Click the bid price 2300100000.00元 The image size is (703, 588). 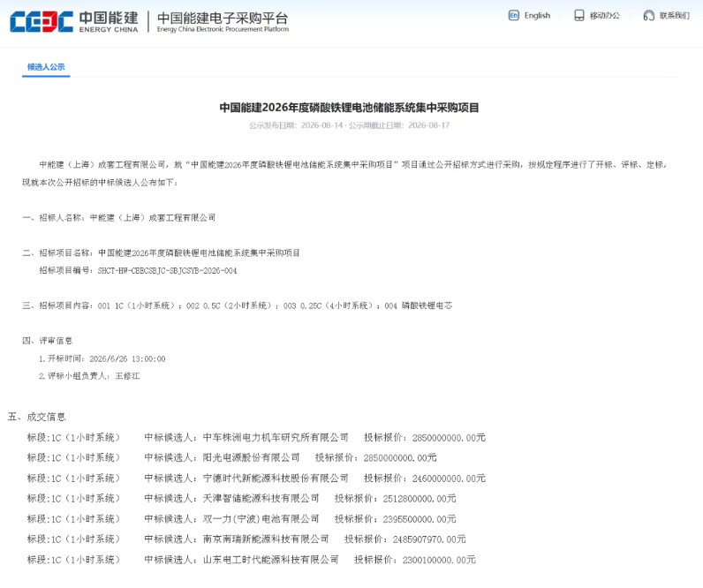pos(439,560)
